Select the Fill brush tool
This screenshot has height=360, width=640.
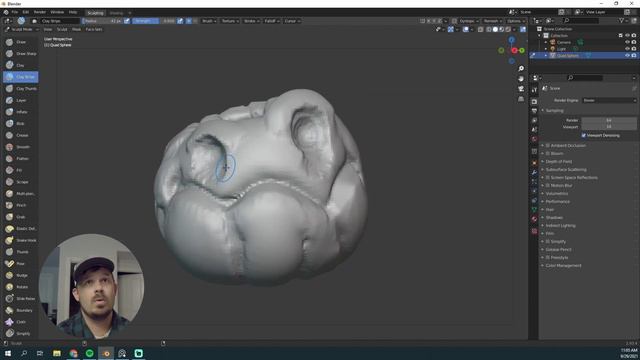[20, 170]
